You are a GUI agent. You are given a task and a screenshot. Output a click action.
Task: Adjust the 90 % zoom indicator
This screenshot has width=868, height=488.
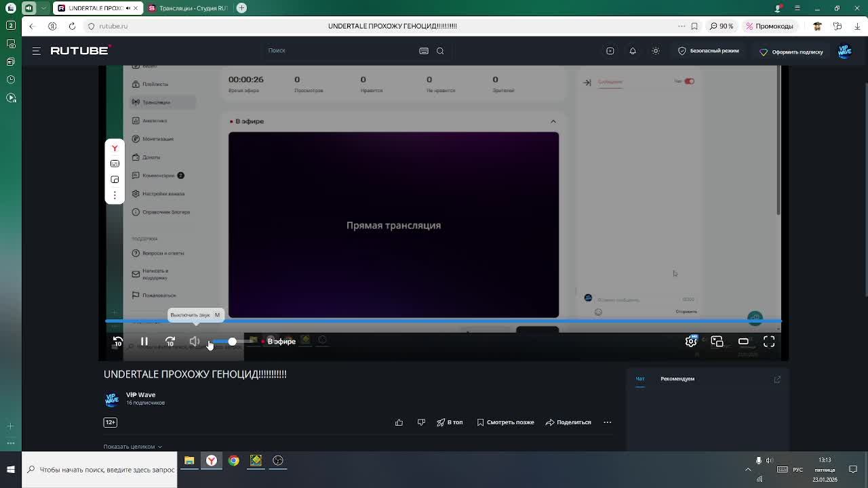[722, 26]
